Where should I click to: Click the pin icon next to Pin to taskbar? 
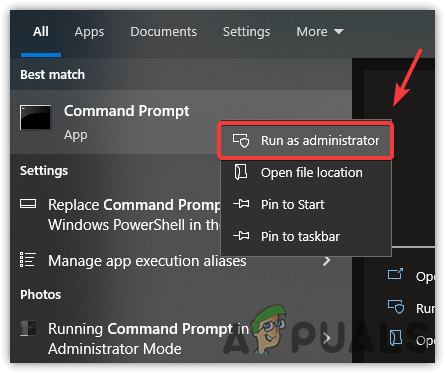(241, 236)
